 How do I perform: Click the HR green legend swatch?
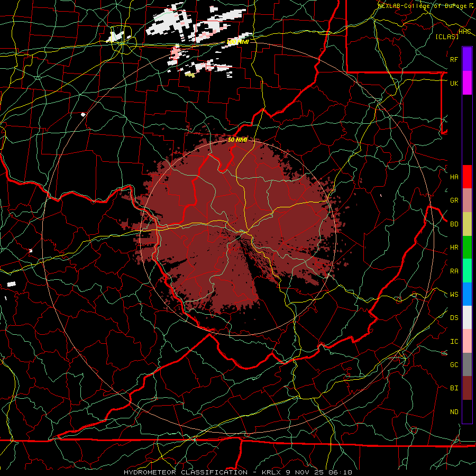(x=467, y=247)
